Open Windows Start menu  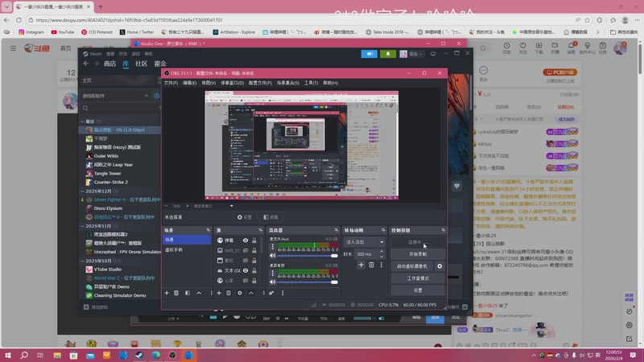(7, 355)
